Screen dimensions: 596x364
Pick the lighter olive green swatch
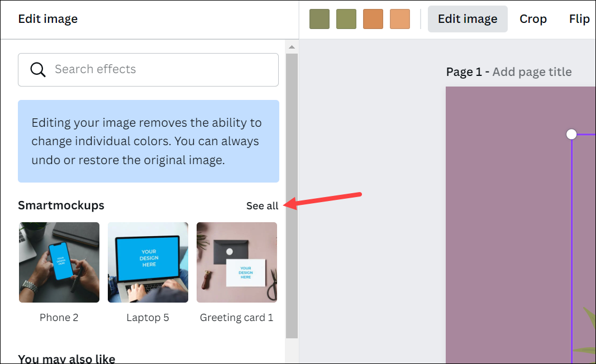(x=346, y=19)
